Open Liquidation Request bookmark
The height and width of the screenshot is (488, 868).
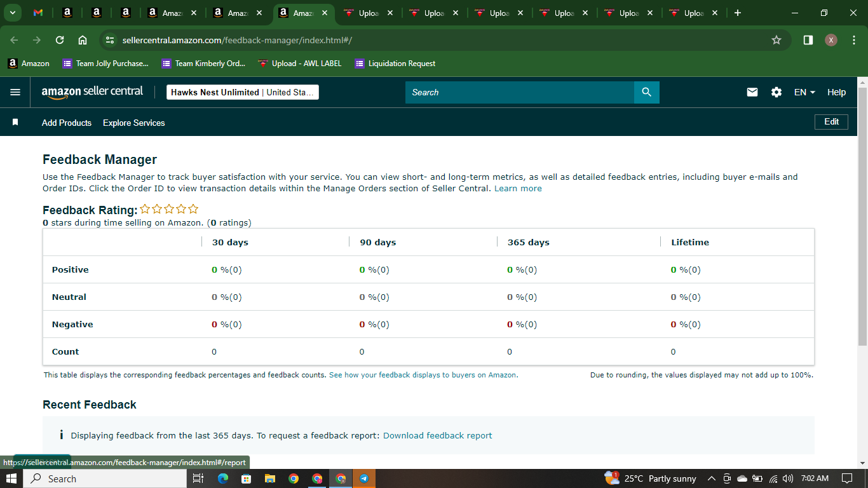tap(395, 64)
